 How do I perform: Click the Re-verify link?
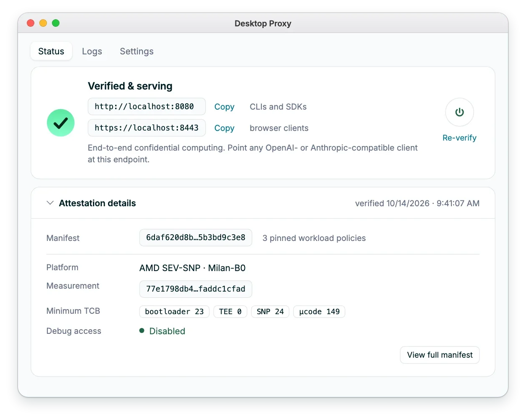459,138
